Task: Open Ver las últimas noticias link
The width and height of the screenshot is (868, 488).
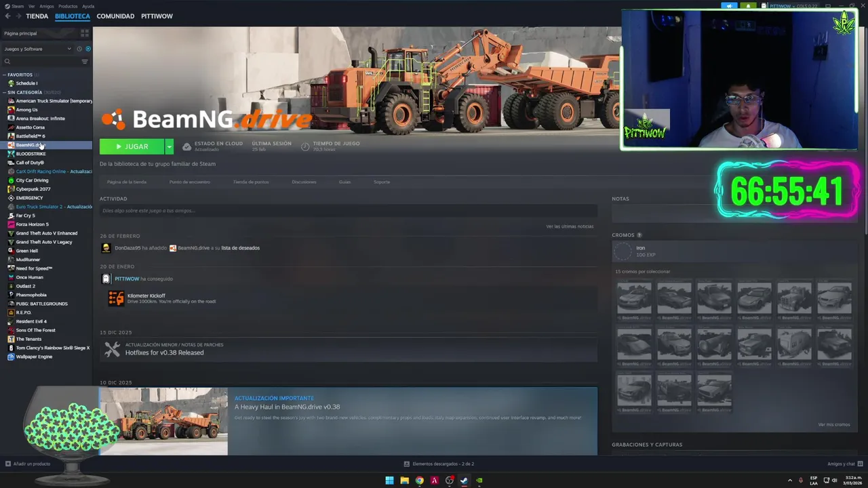Action: tap(570, 226)
